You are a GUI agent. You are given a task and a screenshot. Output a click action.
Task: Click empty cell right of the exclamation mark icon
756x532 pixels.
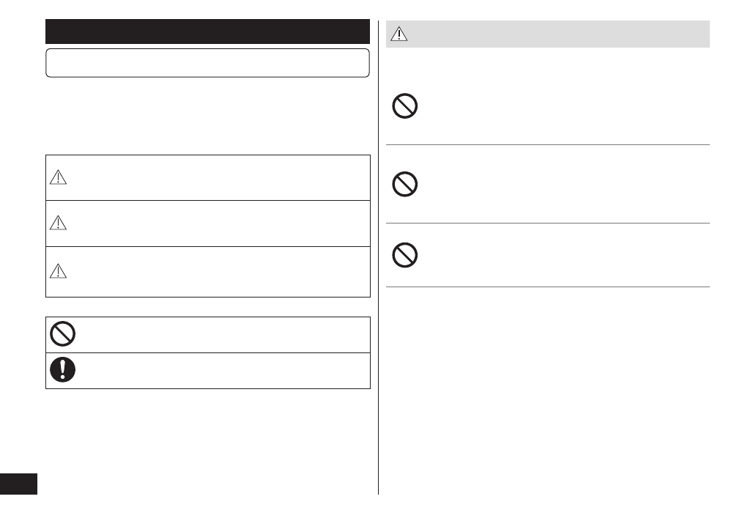220,371
